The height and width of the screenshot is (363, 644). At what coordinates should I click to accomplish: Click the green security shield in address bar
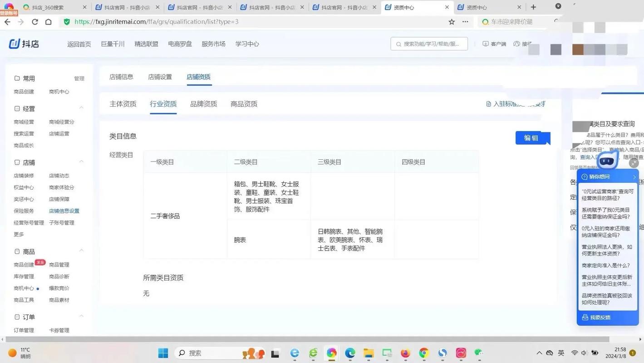(67, 22)
